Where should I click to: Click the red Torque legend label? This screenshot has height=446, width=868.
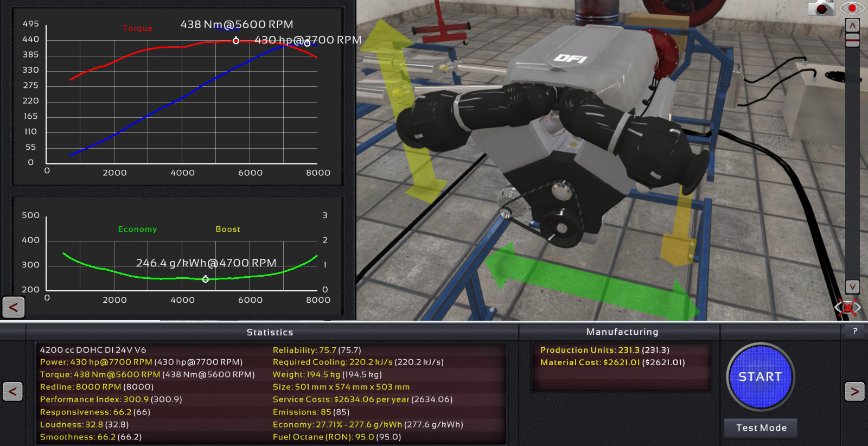(x=137, y=28)
